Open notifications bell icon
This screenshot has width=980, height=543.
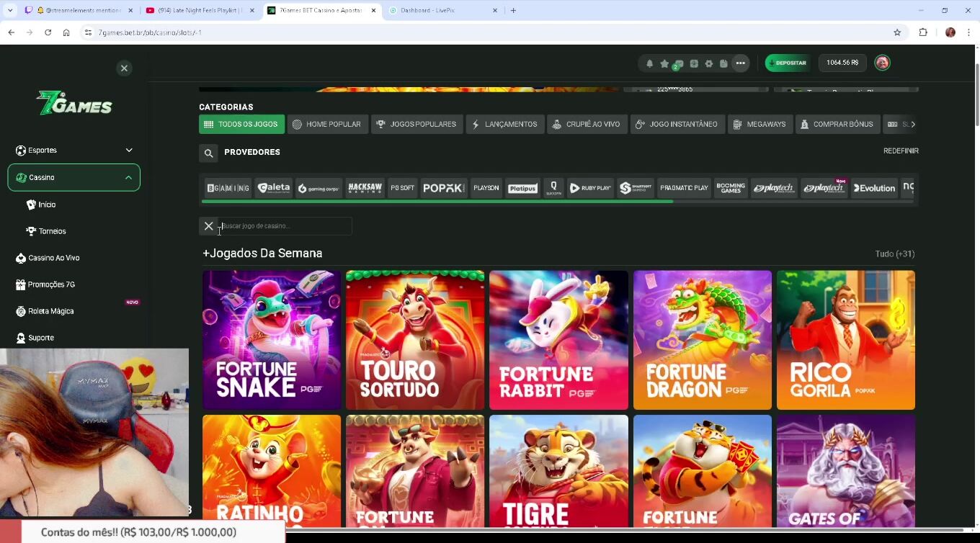click(649, 63)
